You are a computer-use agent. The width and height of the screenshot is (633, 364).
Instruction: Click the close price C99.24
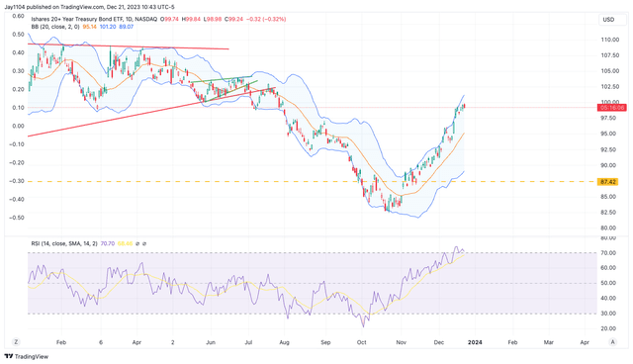click(233, 19)
